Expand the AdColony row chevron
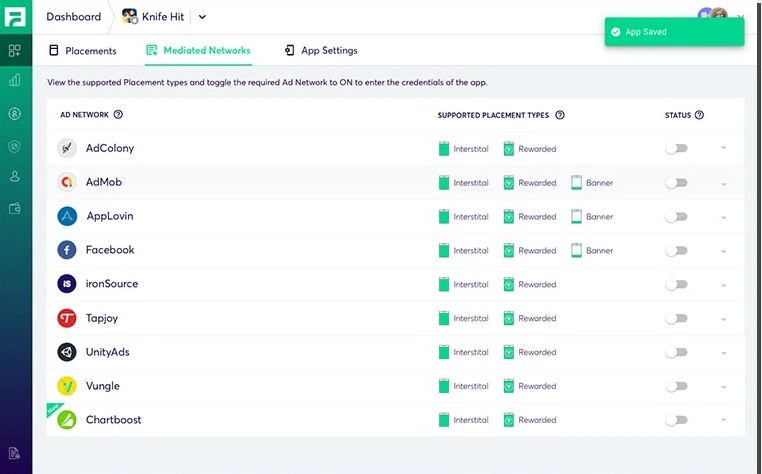The width and height of the screenshot is (762, 474). (724, 148)
